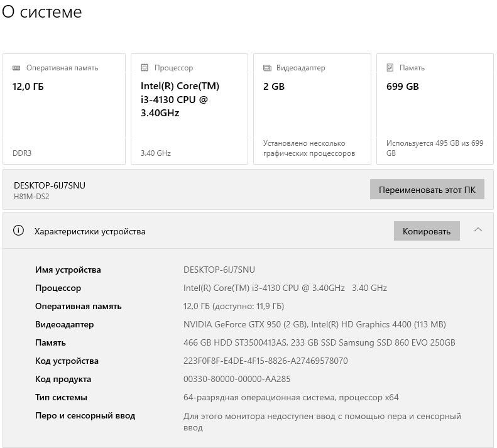Viewport: 497px width, 448px height.
Task: Click DESKTOP-6IJ7SNU name above H81M-DS2
Action: 50,185
